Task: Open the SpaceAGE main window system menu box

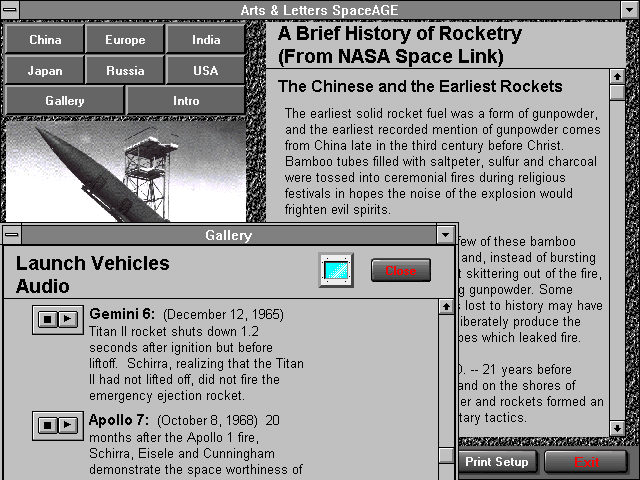Action: click(x=10, y=10)
